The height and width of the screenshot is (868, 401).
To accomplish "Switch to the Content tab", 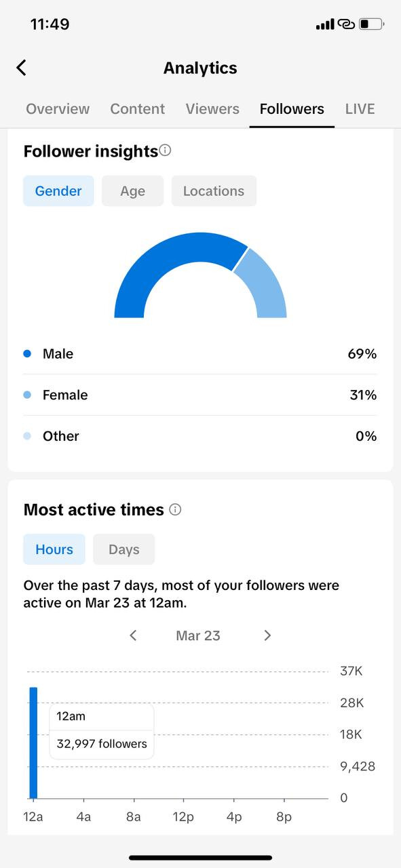I will (138, 109).
